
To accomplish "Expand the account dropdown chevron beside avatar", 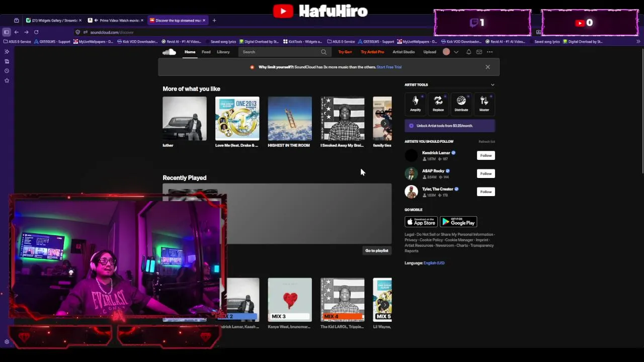I will pos(456,52).
